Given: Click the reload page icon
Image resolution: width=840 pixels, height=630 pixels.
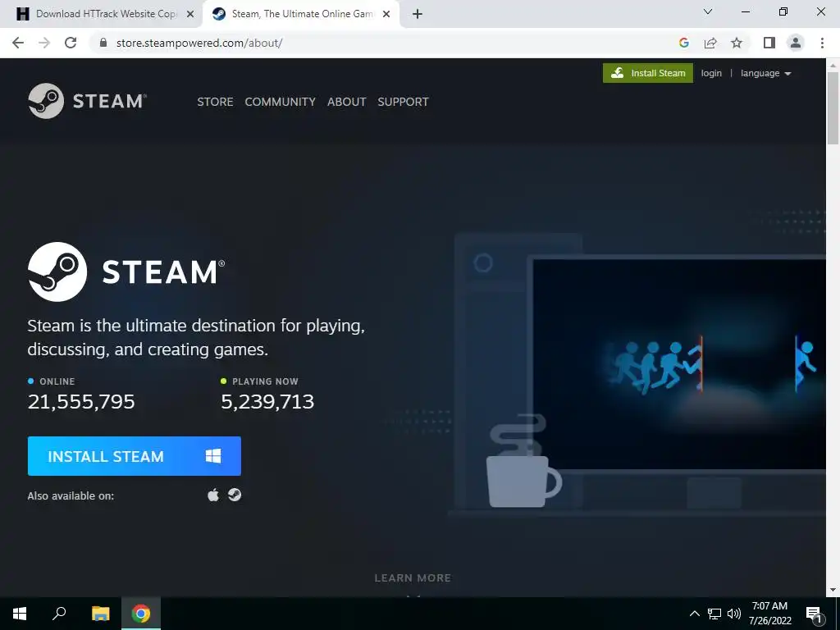Looking at the screenshot, I should pyautogui.click(x=71, y=43).
